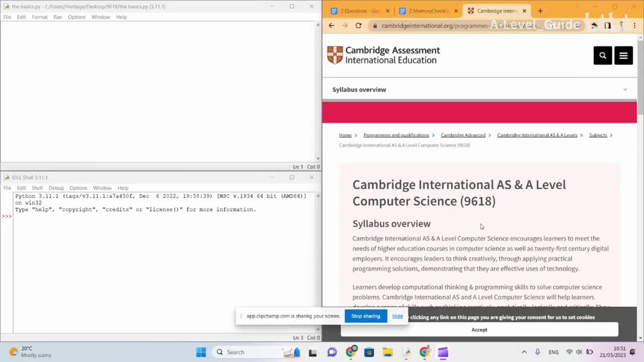644x362 pixels.
Task: Open the Cambridge Advanced breadcrumb link
Action: (463, 135)
